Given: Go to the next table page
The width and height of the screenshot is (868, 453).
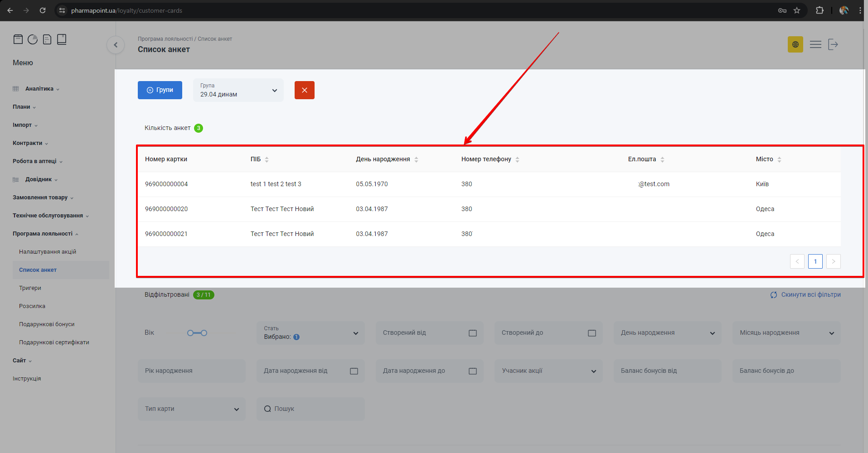Looking at the screenshot, I should coord(834,261).
